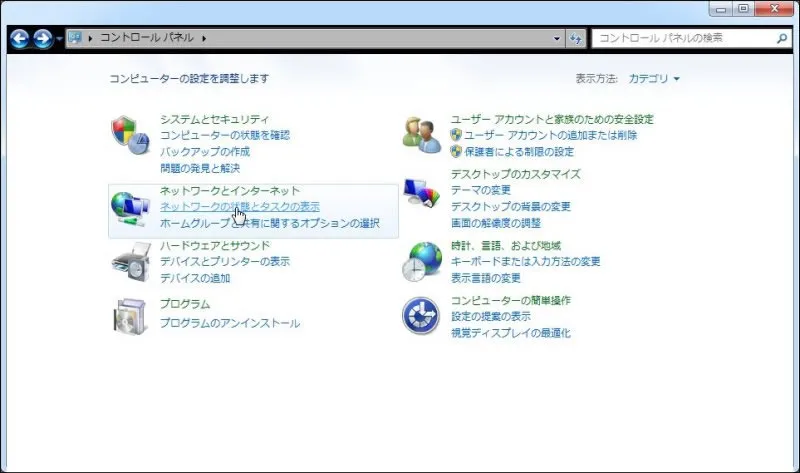Click コントロール パネル breadcrumb in address bar
Screen dimensions: 800x473
coord(147,39)
